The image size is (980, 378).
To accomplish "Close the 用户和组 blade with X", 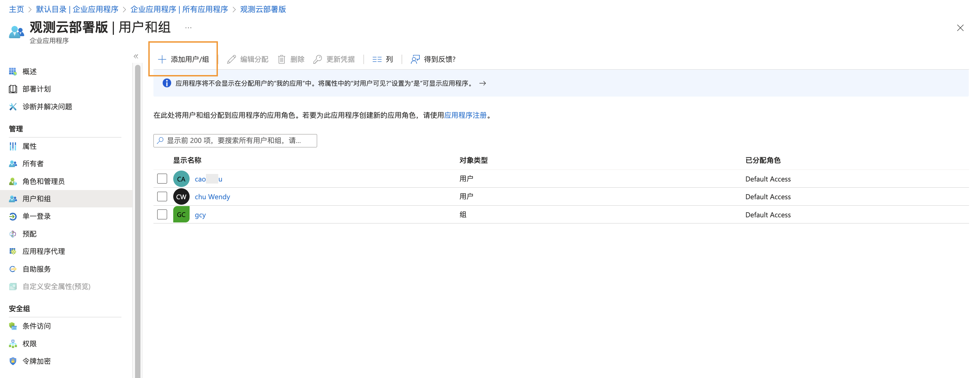I will pyautogui.click(x=960, y=28).
